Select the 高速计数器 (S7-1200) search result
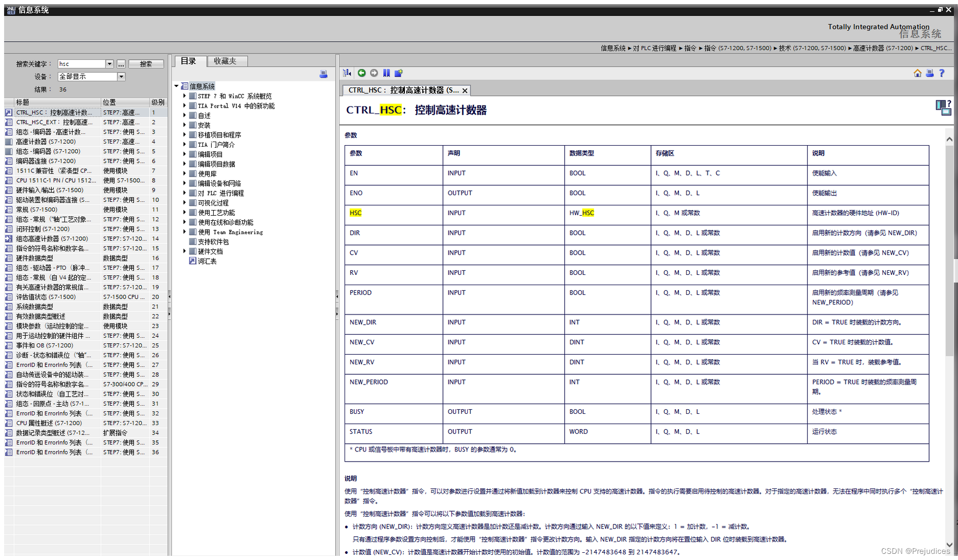 click(x=85, y=142)
